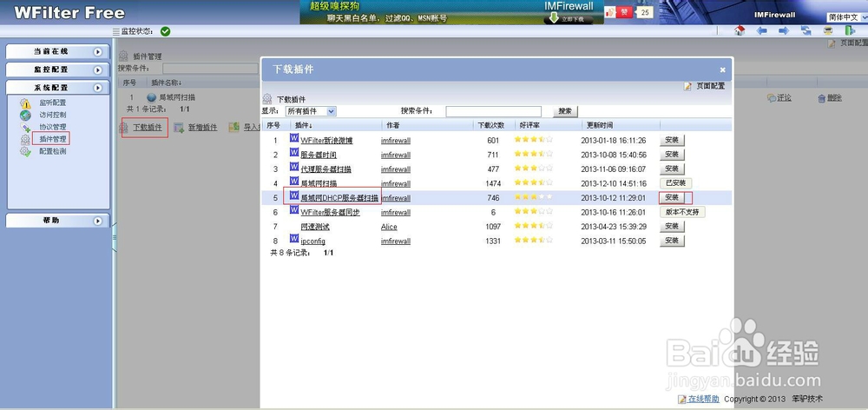The width and height of the screenshot is (868, 410).
Task: Click the search condition input in dialog
Action: (493, 111)
